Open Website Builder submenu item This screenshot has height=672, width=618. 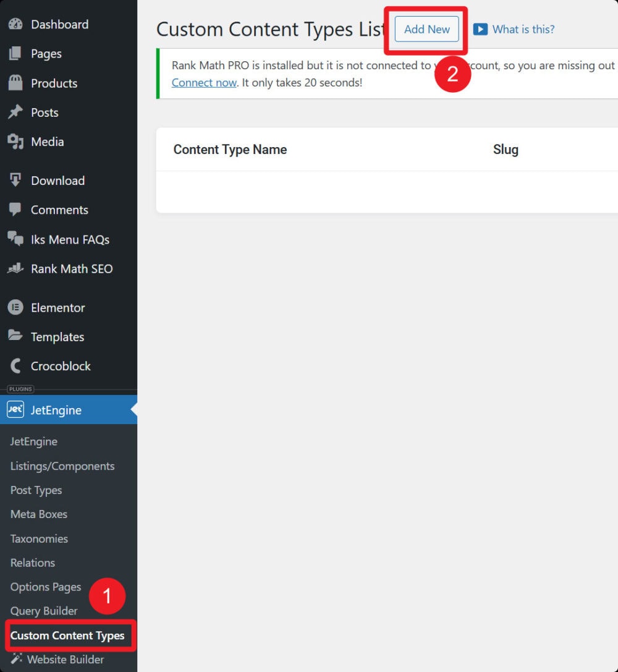point(66,659)
